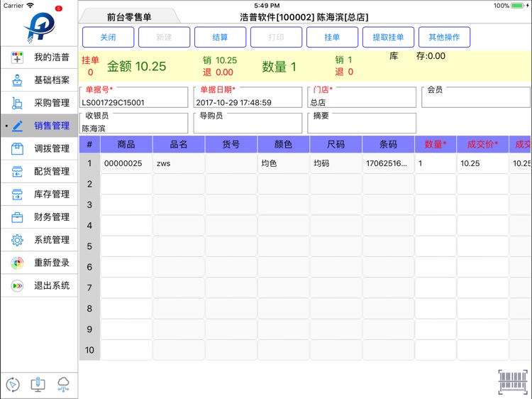Click the 关闭 button
532x399 pixels.
(109, 37)
